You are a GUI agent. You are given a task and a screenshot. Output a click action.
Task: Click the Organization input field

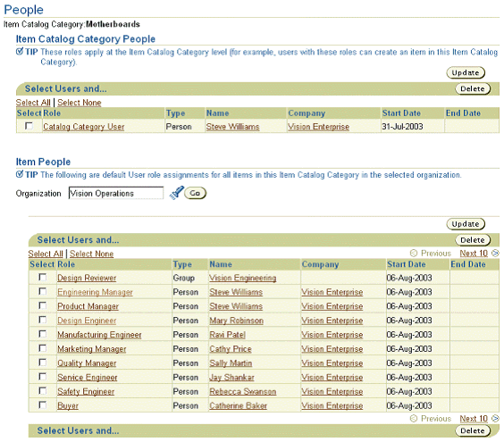click(x=116, y=193)
